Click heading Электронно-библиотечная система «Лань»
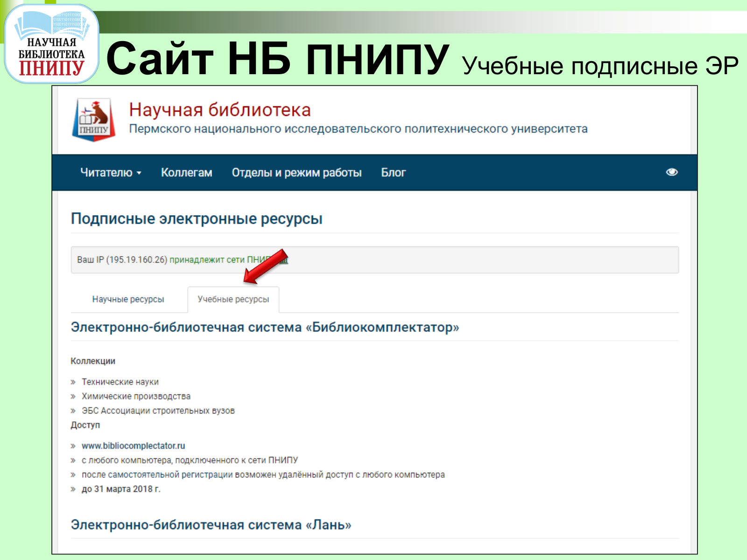 tap(211, 525)
